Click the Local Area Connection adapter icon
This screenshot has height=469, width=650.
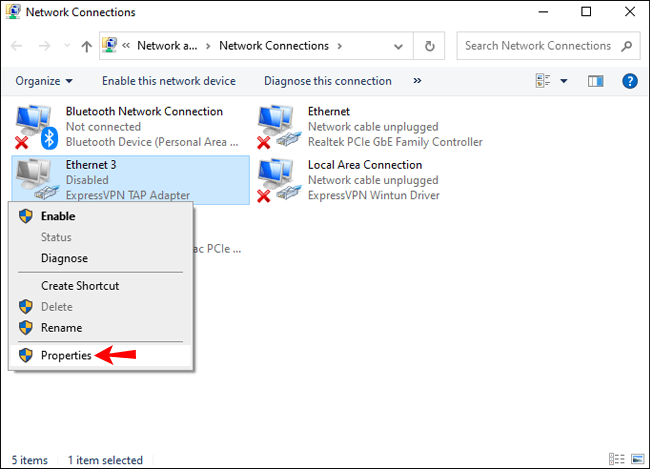pyautogui.click(x=278, y=180)
